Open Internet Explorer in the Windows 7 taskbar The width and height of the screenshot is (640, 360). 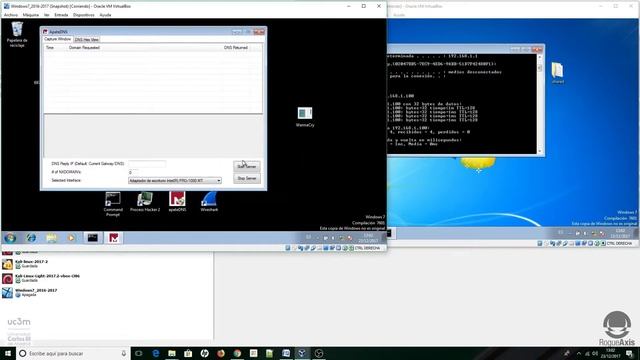coord(31,238)
